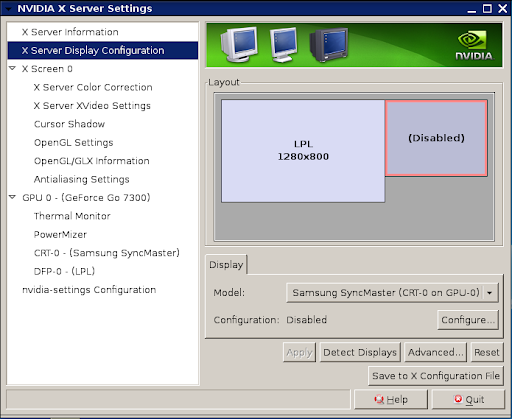Open the Advanced... options
The width and height of the screenshot is (512, 419).
coord(436,352)
